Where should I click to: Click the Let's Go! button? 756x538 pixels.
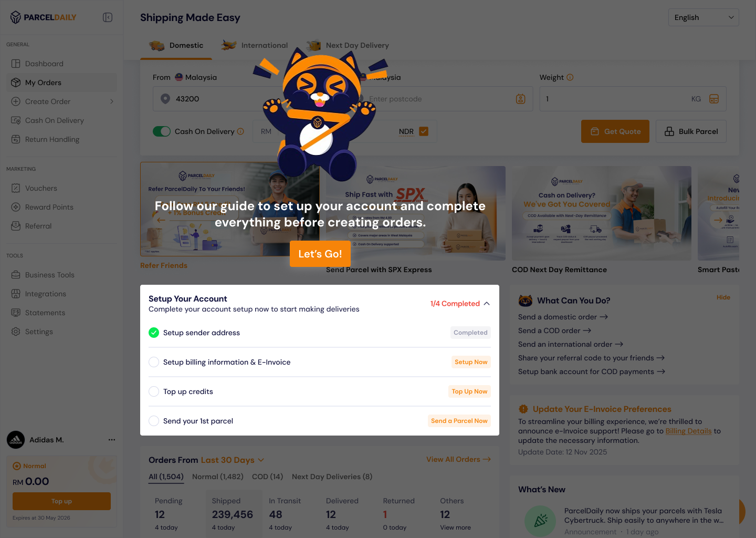click(x=320, y=254)
